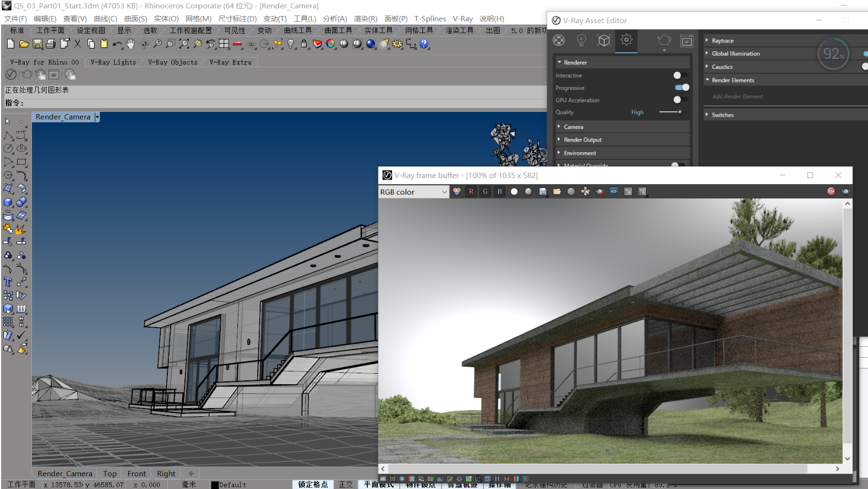Click the red channel R button
This screenshot has width=868, height=489.
[x=471, y=191]
